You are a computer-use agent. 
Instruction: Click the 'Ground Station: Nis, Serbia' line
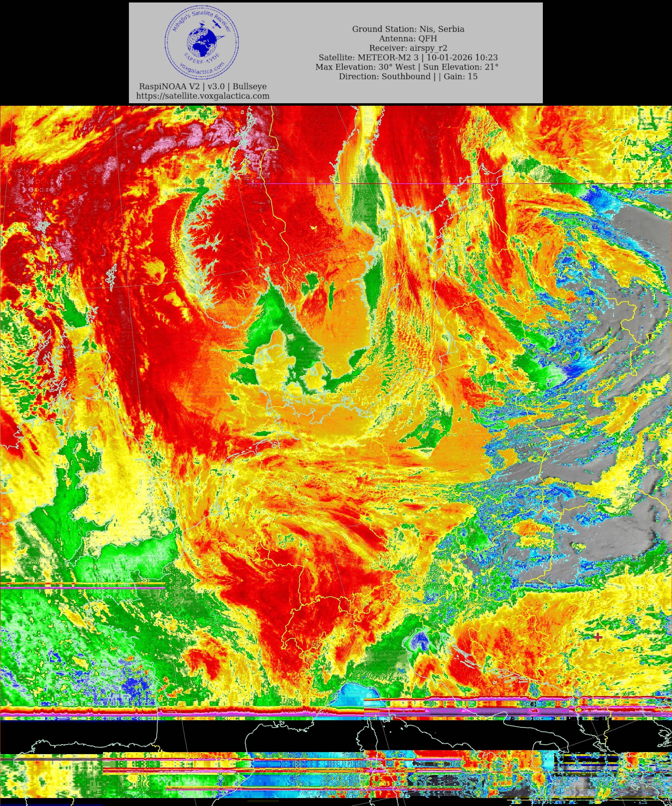coord(408,29)
